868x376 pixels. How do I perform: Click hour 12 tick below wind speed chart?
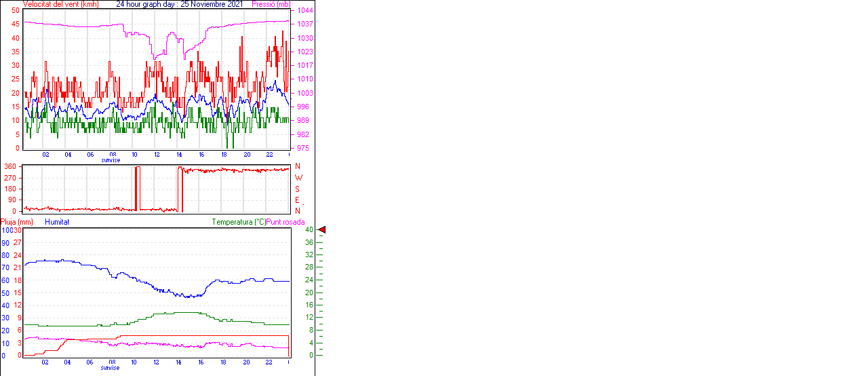click(157, 155)
